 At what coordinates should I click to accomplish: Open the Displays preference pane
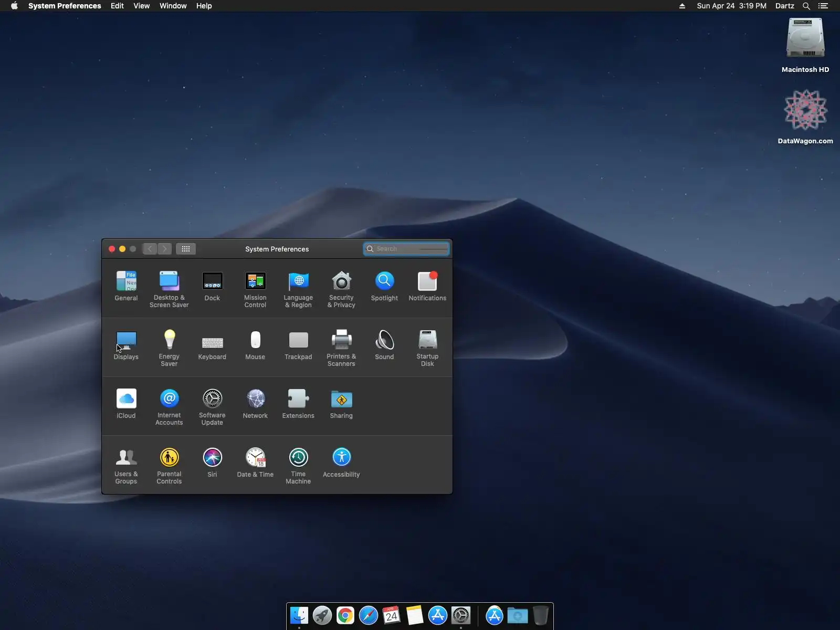click(x=126, y=345)
